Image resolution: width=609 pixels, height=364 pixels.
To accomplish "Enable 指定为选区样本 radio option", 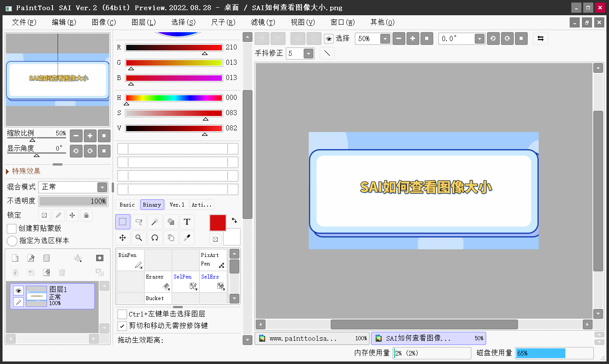I will click(x=12, y=241).
